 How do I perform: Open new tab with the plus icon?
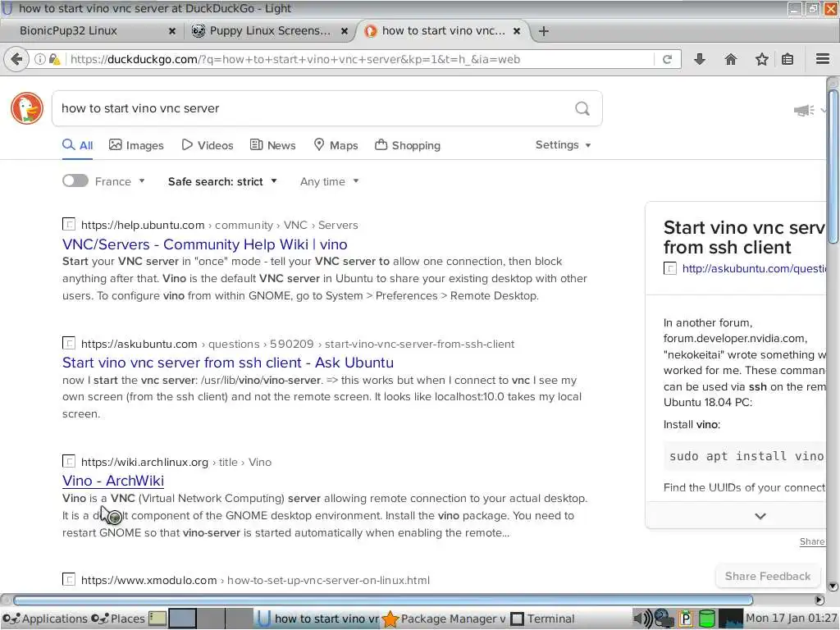coord(544,31)
